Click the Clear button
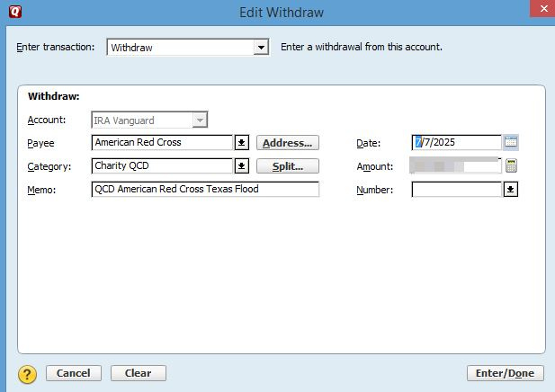555x392 pixels. click(x=138, y=373)
